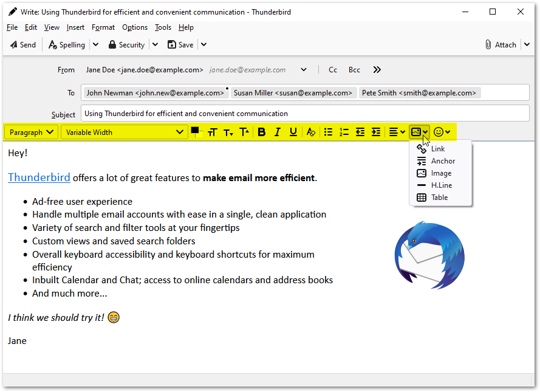Click the Security padlock button
Screen dimensions: 540x392
coord(126,45)
